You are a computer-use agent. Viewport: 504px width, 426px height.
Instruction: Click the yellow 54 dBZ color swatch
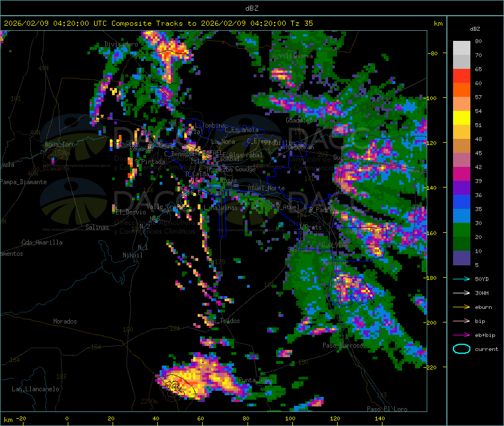[x=461, y=118]
